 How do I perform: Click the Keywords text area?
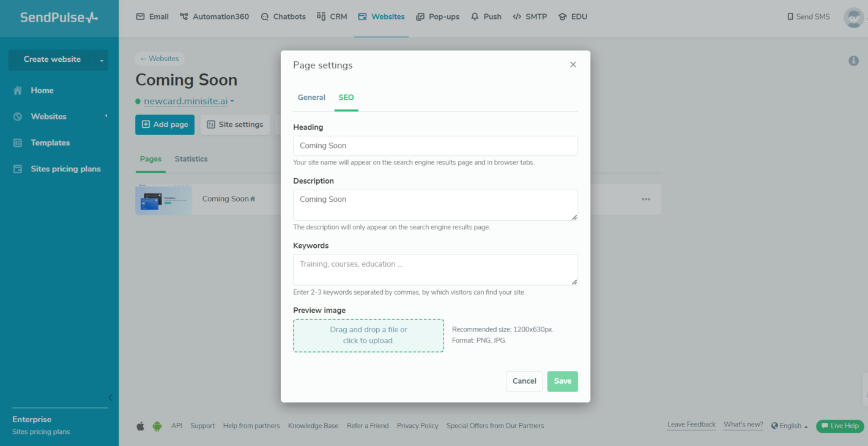click(x=435, y=270)
